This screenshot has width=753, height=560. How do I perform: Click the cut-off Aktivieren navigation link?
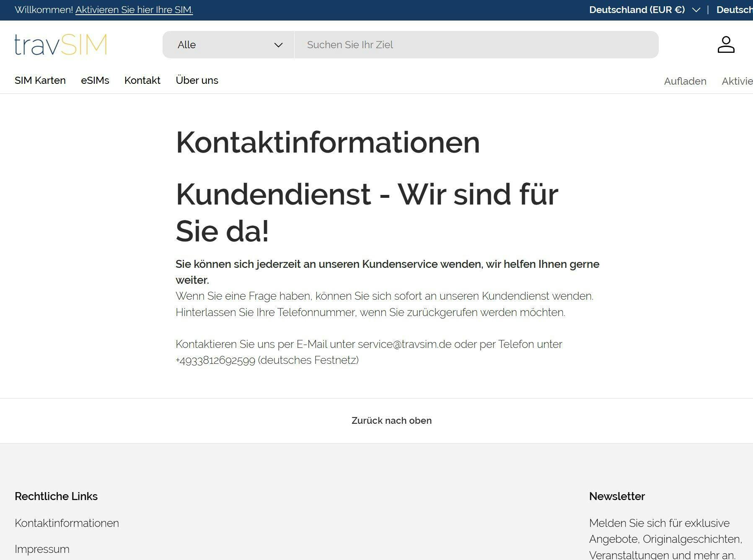[737, 81]
